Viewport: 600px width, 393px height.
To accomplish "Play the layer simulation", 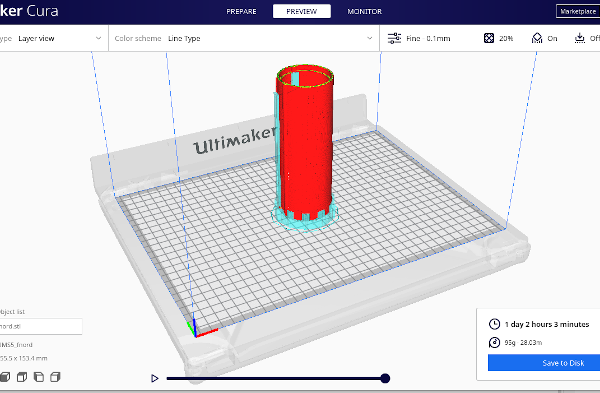I will (x=155, y=378).
